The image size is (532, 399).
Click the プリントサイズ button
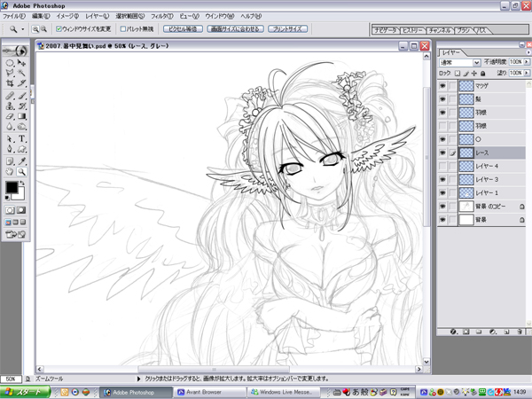point(287,29)
